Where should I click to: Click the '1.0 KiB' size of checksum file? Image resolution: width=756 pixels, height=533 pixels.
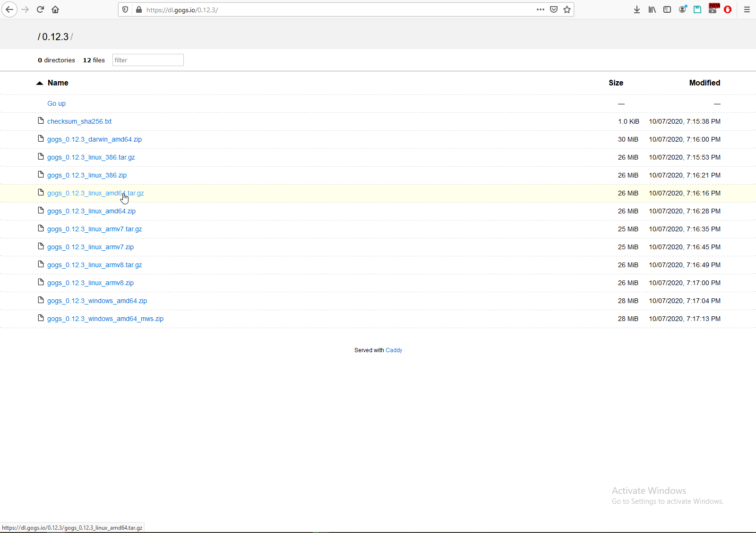(628, 121)
